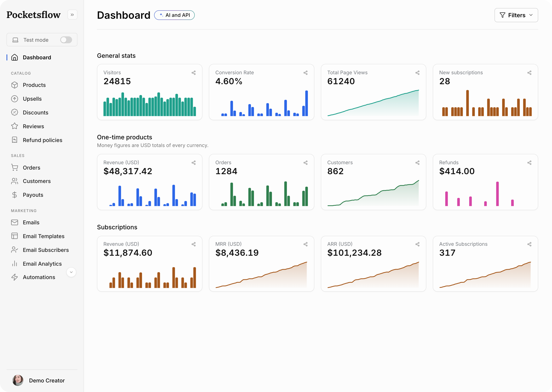Share the Refunds card
Image resolution: width=552 pixels, height=392 pixels.
click(529, 163)
